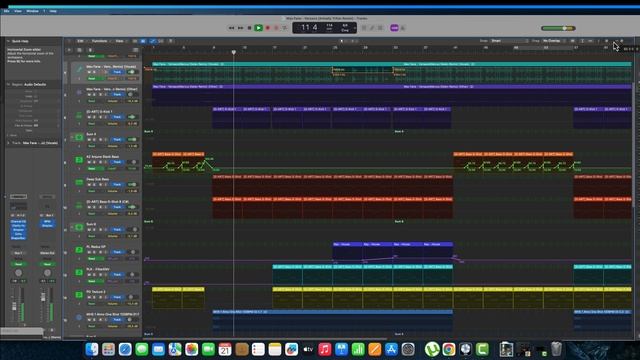The height and width of the screenshot is (360, 640).
Task: Click the Stop button in transport
Action: (249, 28)
